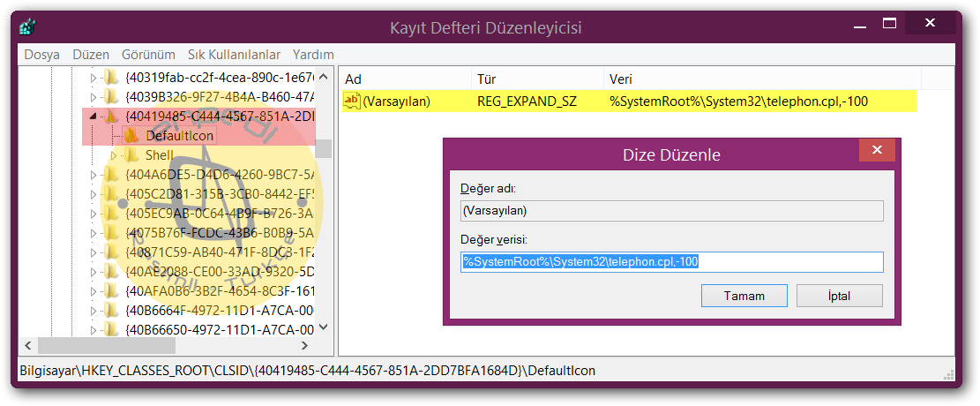Image resolution: width=980 pixels, height=406 pixels.
Task: Expand the {40871C59-AB40 key
Action: click(94, 252)
